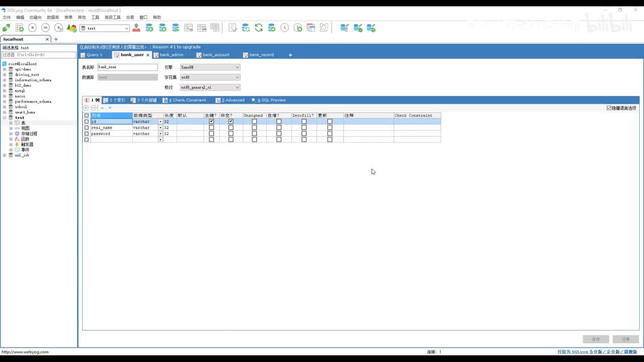
Task: Open the 引擎 InnoDB dropdown
Action: pos(210,67)
